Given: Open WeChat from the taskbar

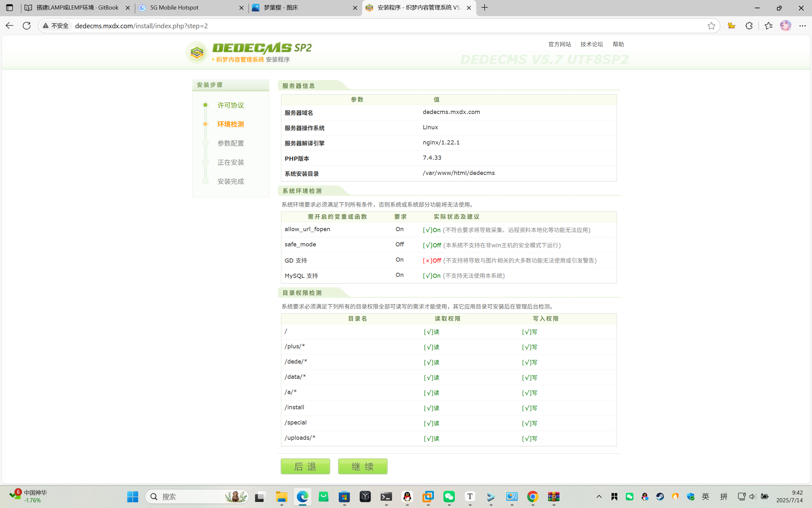Looking at the screenshot, I should tap(449, 497).
